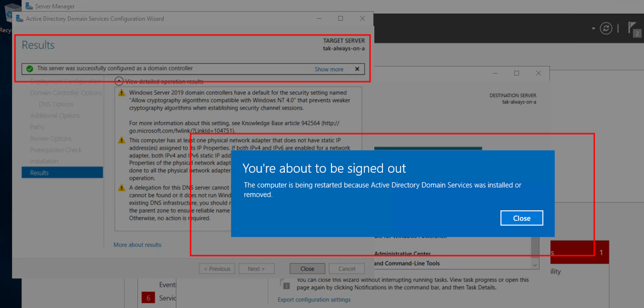Click warning icon beside static IP message

pyautogui.click(x=122, y=141)
